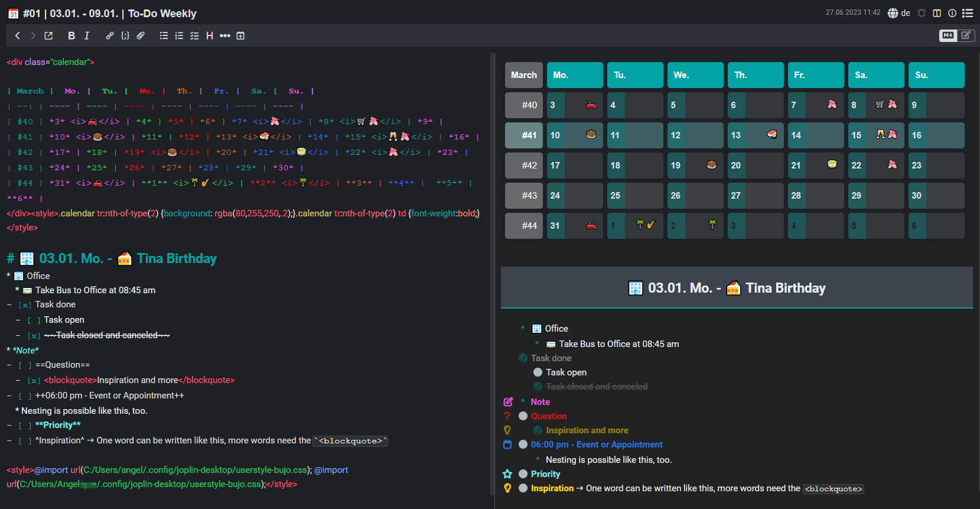Click the 27.06.2023 11:42 timestamp
The width and height of the screenshot is (980, 509).
click(853, 12)
